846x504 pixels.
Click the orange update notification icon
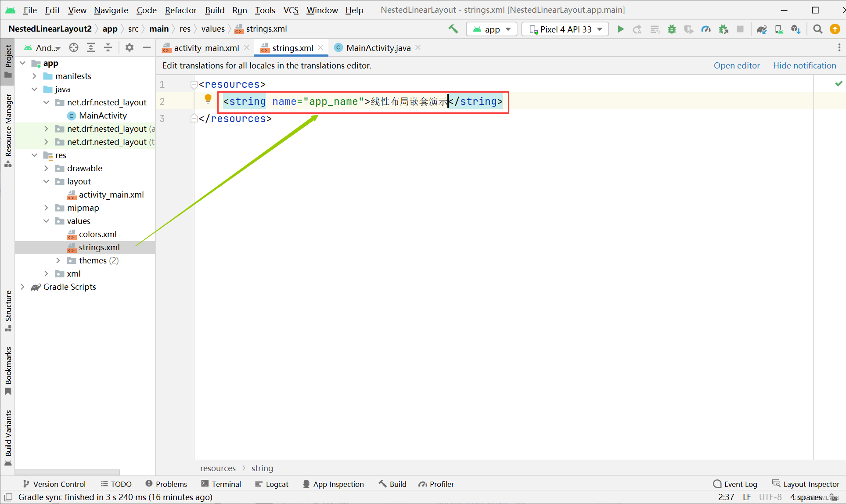pos(835,29)
